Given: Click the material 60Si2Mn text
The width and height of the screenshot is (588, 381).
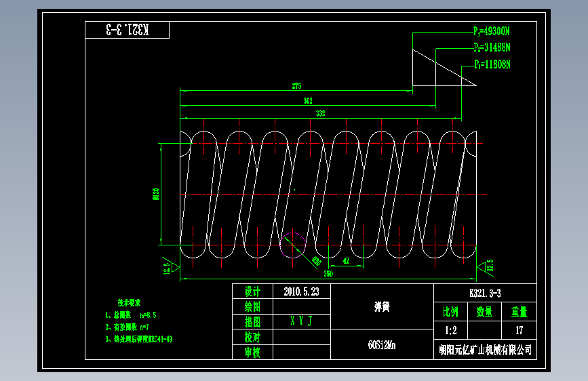Looking at the screenshot, I should click(x=382, y=345).
